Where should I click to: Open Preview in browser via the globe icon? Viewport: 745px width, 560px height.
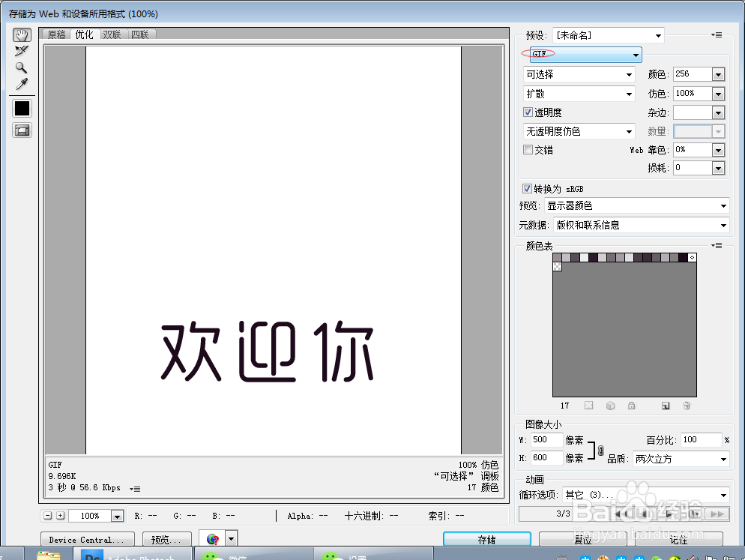point(212,538)
